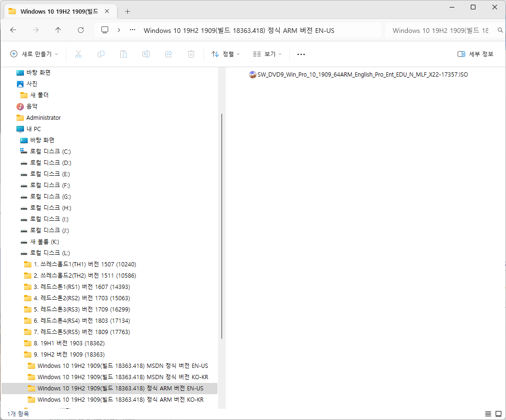Switch to large thumbnails view icon

(498, 414)
